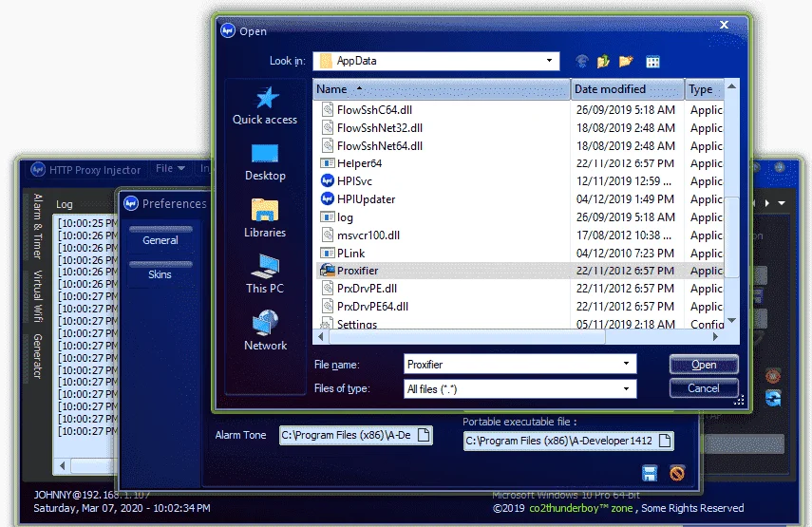The height and width of the screenshot is (527, 812).
Task: Click the Up One Level folder icon
Action: click(x=603, y=62)
